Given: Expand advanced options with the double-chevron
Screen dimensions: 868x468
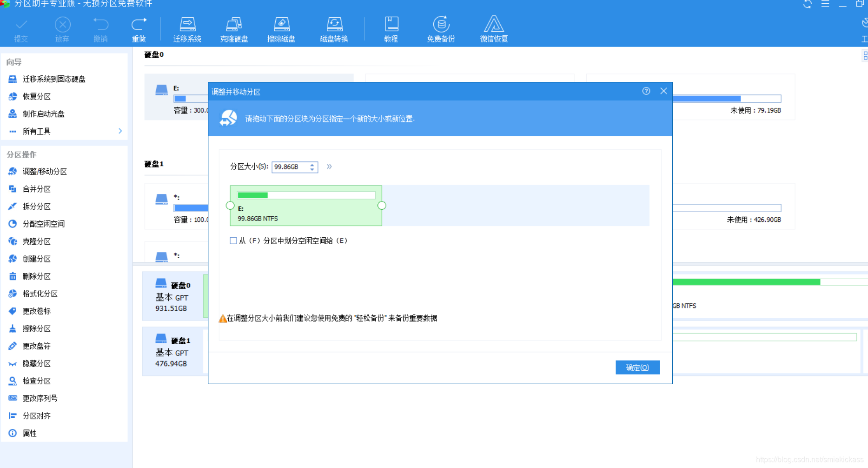Looking at the screenshot, I should [x=329, y=167].
